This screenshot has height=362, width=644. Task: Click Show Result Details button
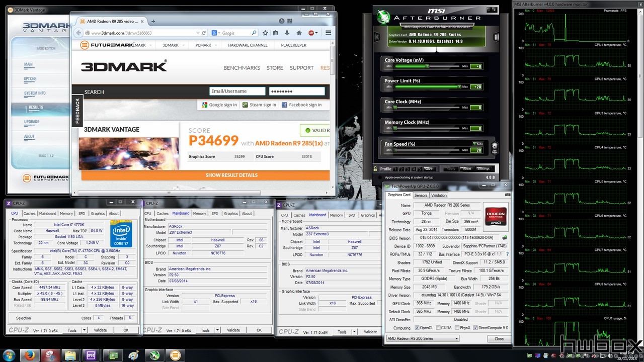coord(205,175)
